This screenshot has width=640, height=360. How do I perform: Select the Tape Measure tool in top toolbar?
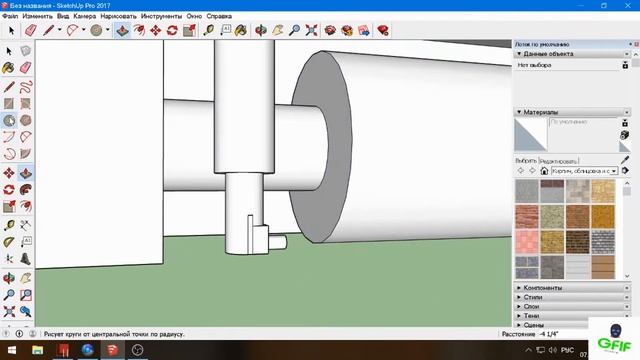tap(209, 30)
